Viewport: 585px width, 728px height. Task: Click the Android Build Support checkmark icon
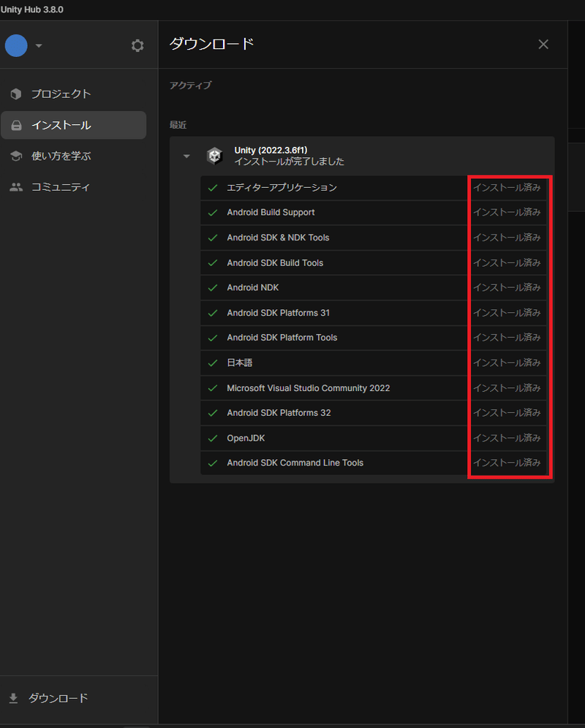213,213
